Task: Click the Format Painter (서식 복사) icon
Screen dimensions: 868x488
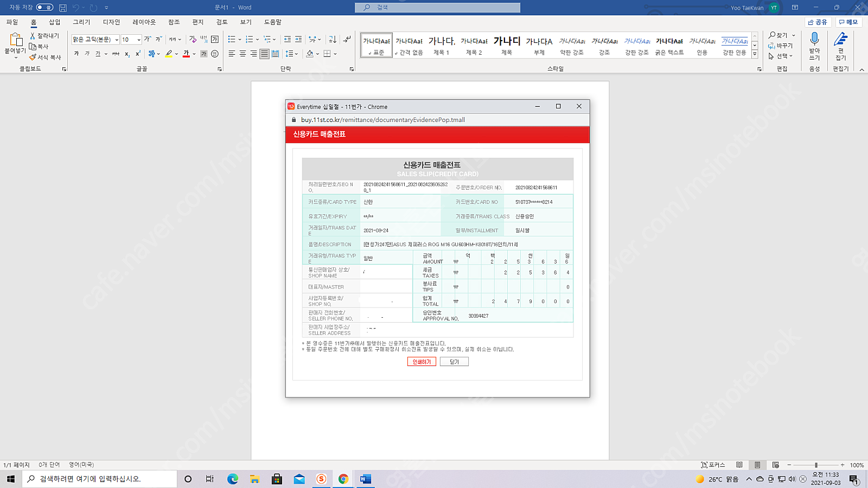Action: tap(33, 57)
